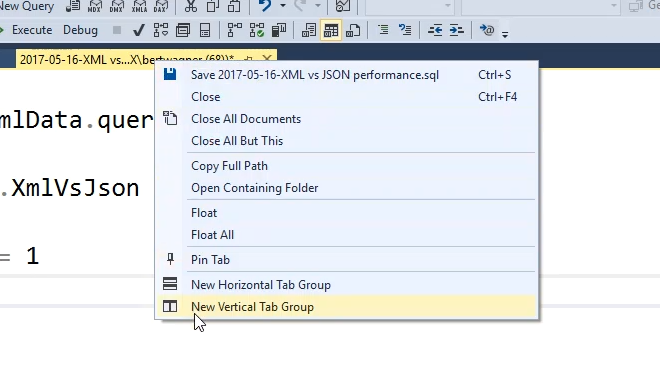Click the New Query button

point(27,6)
